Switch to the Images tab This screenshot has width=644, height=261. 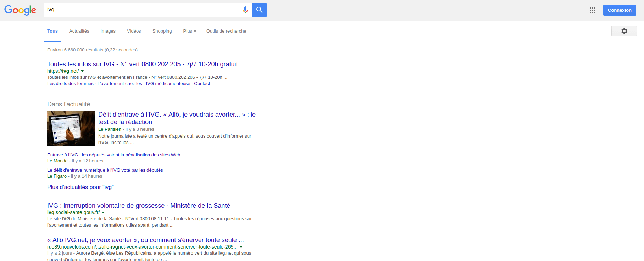[x=108, y=31]
